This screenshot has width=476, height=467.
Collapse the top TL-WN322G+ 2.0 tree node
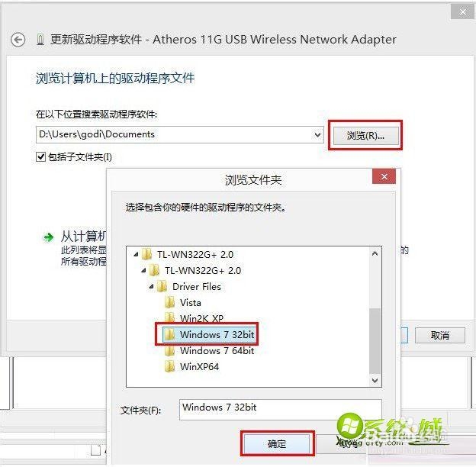[x=136, y=254]
